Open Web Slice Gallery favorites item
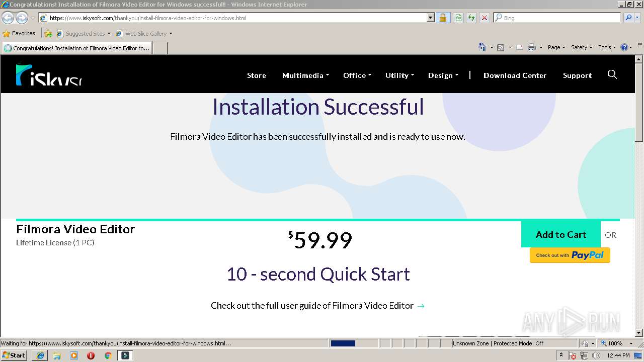This screenshot has height=362, width=644. (x=144, y=34)
